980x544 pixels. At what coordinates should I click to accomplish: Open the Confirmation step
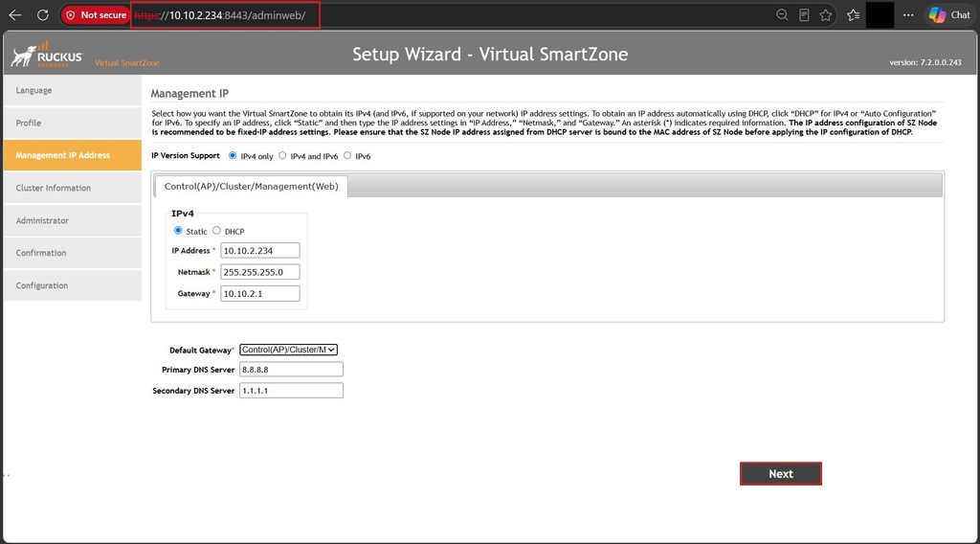pyautogui.click(x=73, y=253)
